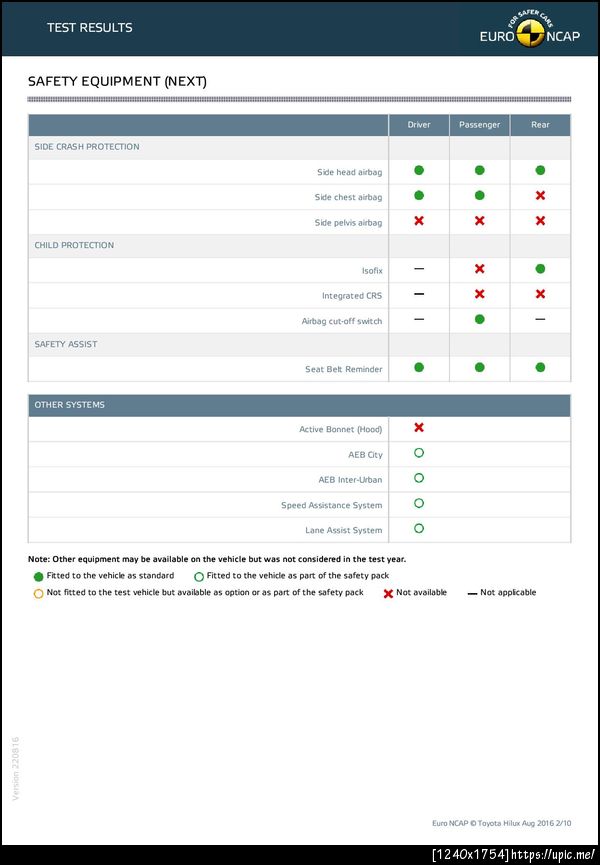
Task: Click 'Side chest airbag' row label
Action: [349, 197]
